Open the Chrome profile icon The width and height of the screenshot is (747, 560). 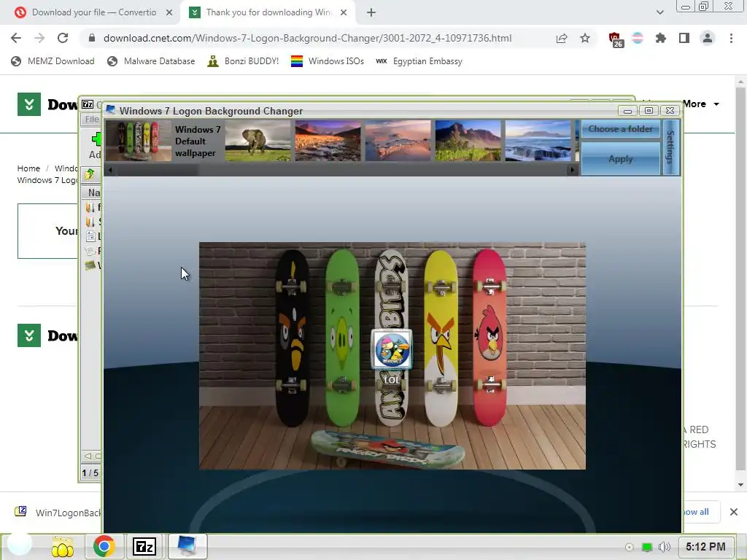pos(708,38)
